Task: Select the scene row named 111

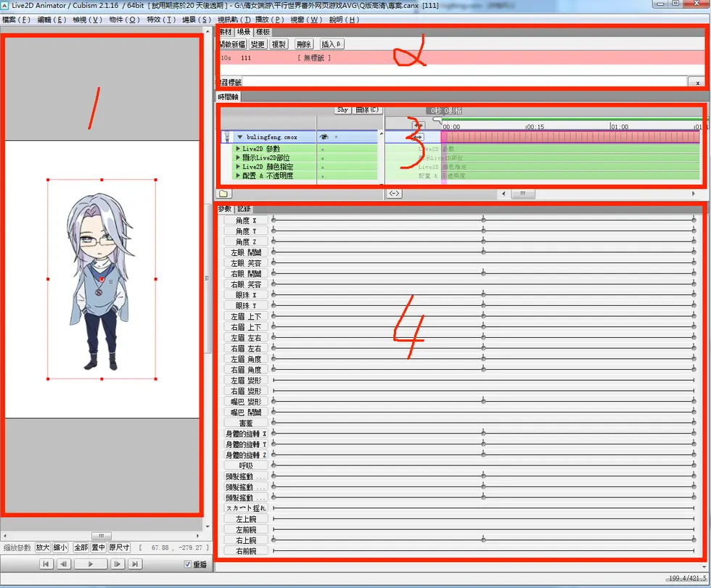Action: pos(463,57)
